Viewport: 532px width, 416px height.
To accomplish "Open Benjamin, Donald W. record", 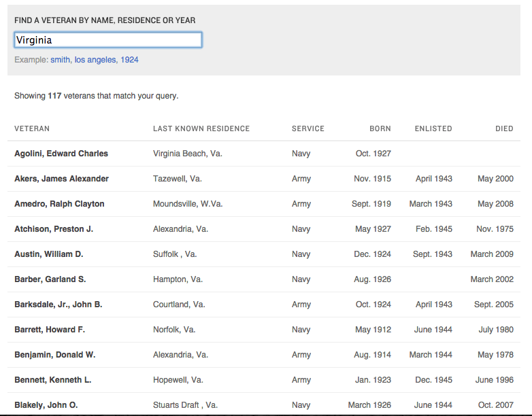I will (54, 355).
